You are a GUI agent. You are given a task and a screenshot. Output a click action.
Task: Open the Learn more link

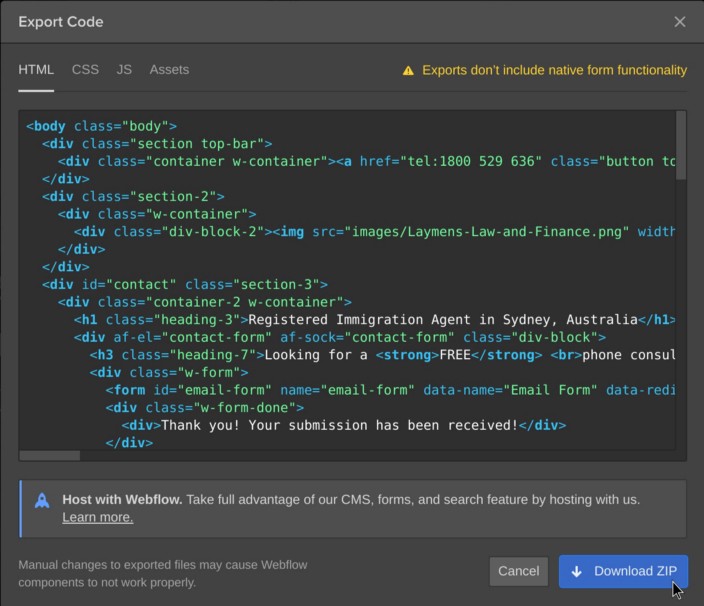pyautogui.click(x=97, y=517)
